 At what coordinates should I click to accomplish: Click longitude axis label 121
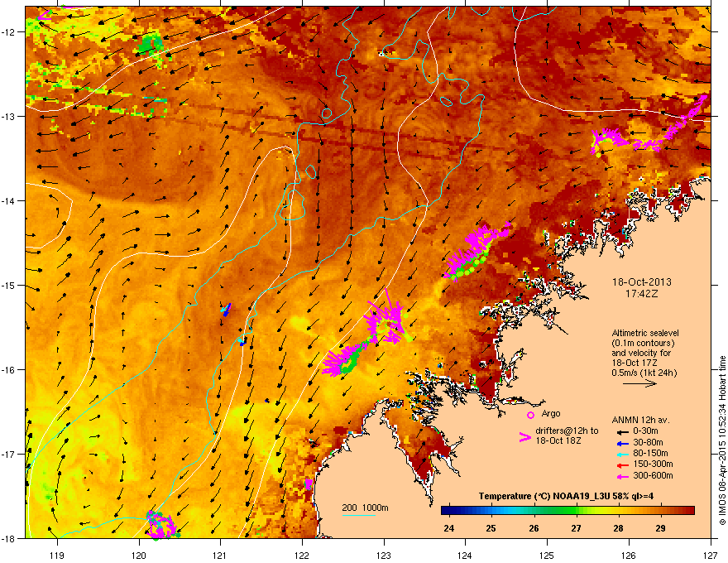220,554
